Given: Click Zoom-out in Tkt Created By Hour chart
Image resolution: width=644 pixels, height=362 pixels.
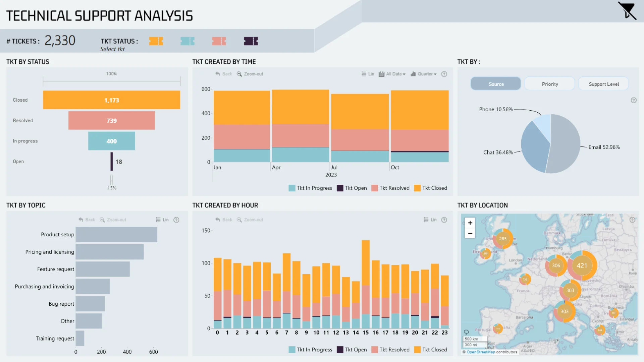Looking at the screenshot, I should (x=250, y=220).
